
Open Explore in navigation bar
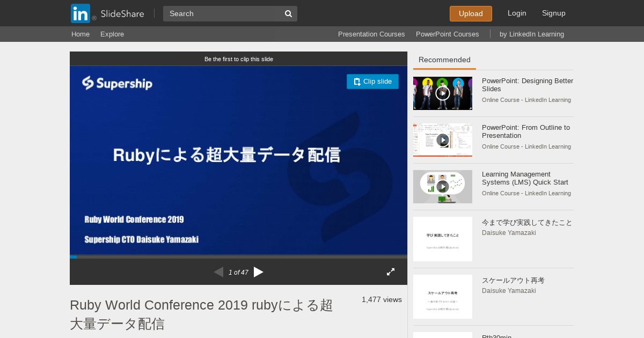[x=112, y=34]
